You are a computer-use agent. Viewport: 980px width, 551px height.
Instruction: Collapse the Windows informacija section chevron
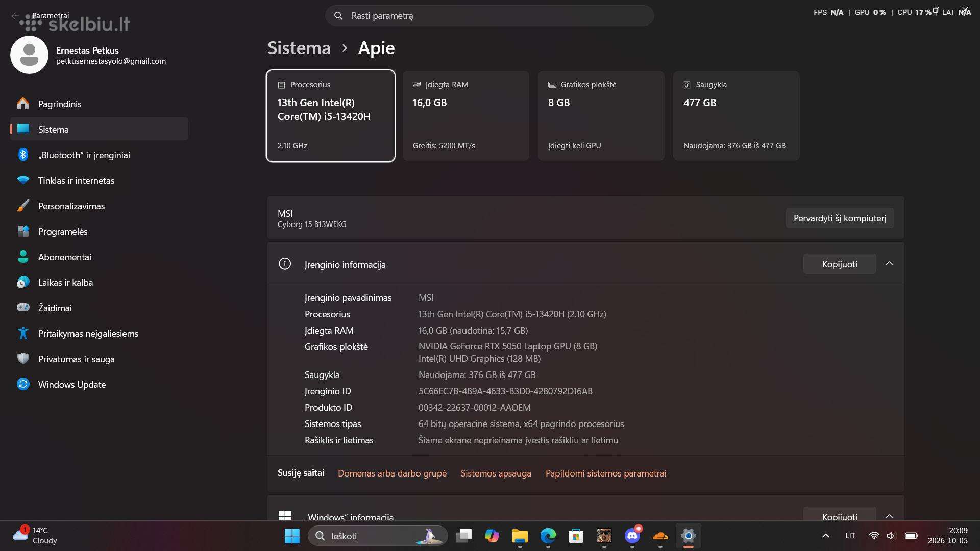click(x=889, y=516)
